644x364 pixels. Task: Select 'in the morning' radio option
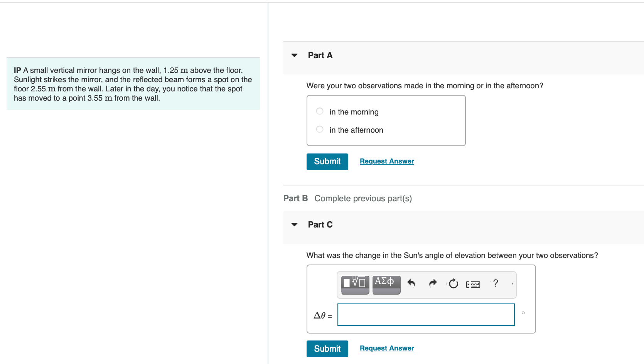[320, 111]
